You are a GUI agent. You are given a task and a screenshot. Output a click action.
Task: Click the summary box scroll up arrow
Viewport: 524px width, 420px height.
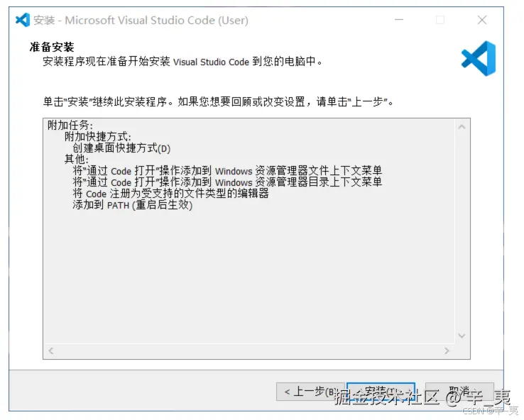(x=462, y=127)
